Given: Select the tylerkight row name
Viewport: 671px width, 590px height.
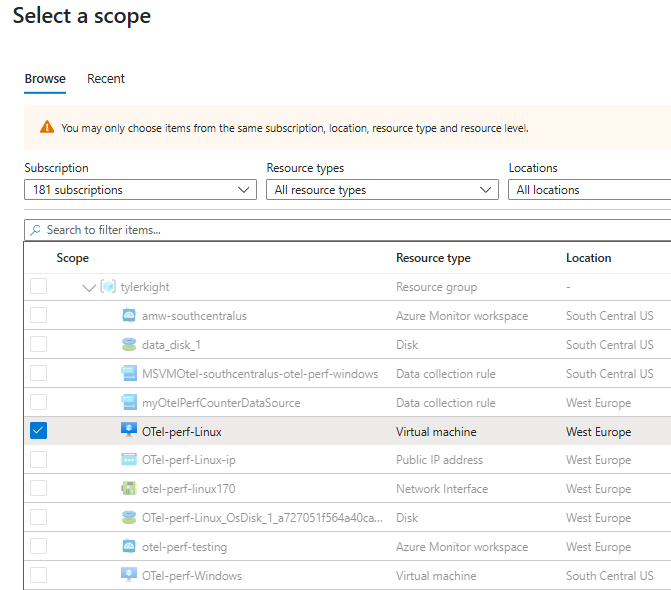Looking at the screenshot, I should pos(145,287).
